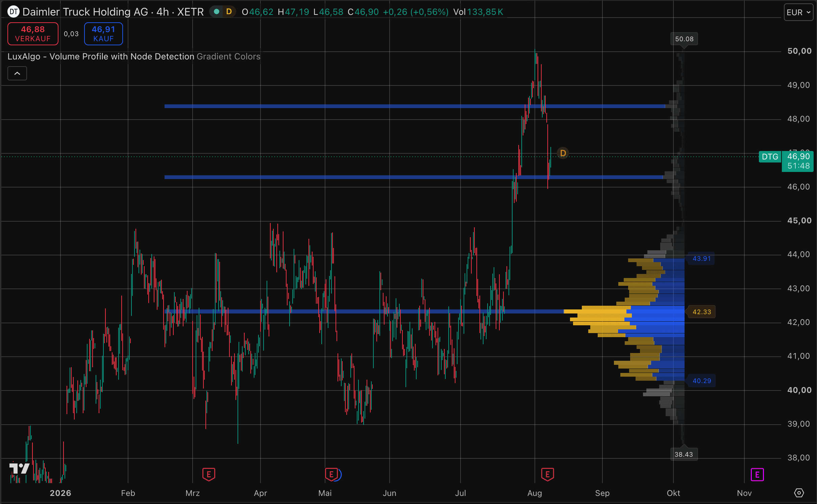Click the 51:48 countdown timer label
The image size is (817, 504).
(799, 166)
